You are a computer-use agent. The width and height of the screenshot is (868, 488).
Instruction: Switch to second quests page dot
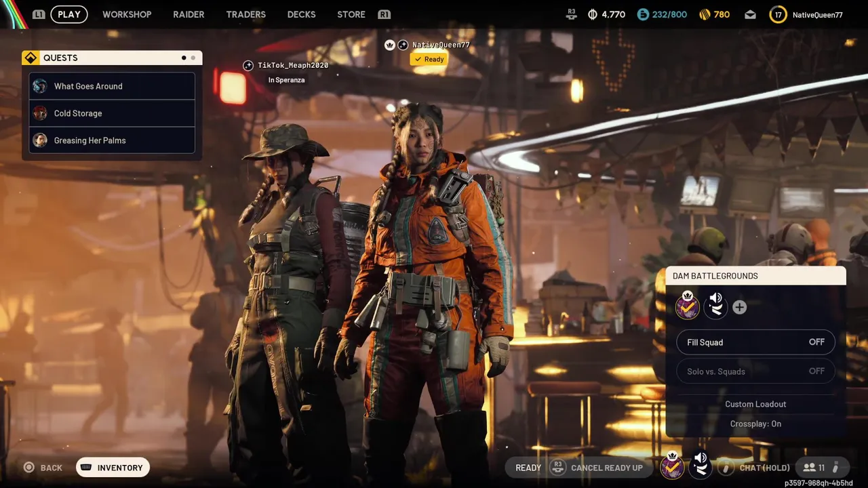193,58
